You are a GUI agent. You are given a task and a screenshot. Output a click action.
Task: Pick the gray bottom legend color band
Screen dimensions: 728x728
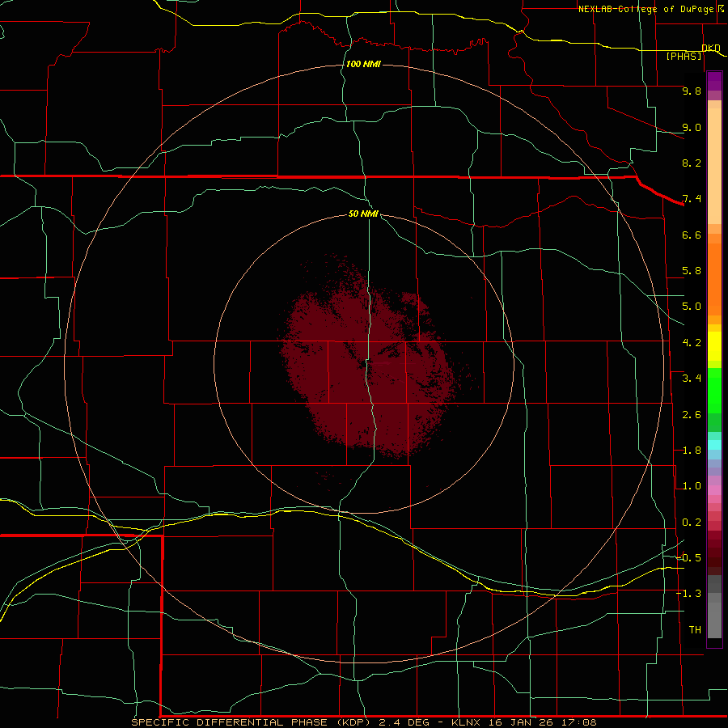point(714,620)
